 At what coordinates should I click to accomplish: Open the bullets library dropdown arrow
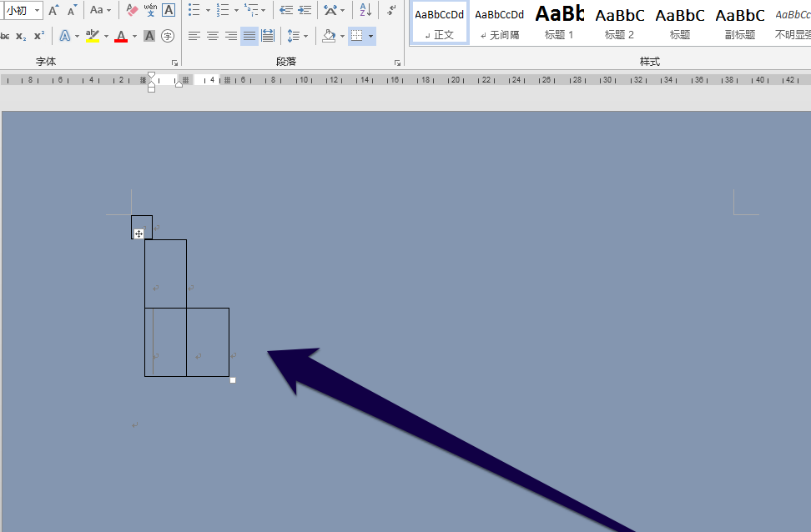208,10
